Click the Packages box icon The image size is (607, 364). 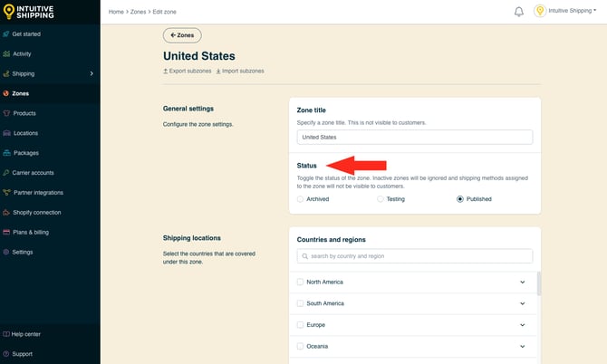click(x=6, y=153)
